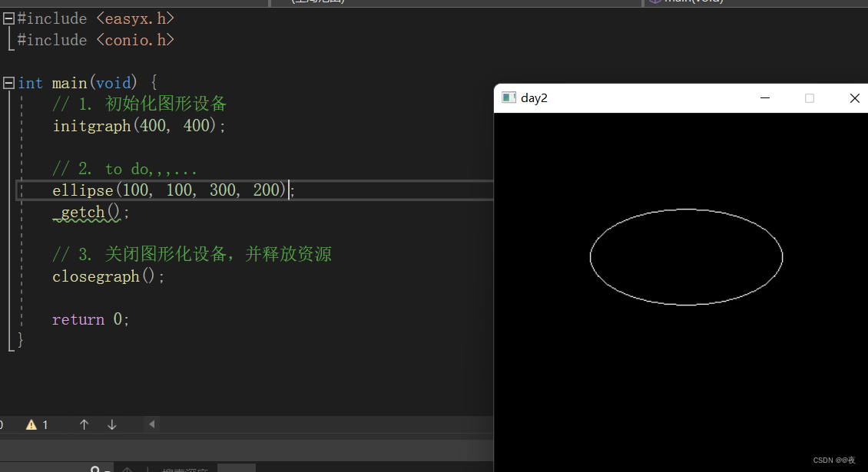Minimize the day2 graphics window
Viewport: 868px width, 472px height.
(x=764, y=98)
